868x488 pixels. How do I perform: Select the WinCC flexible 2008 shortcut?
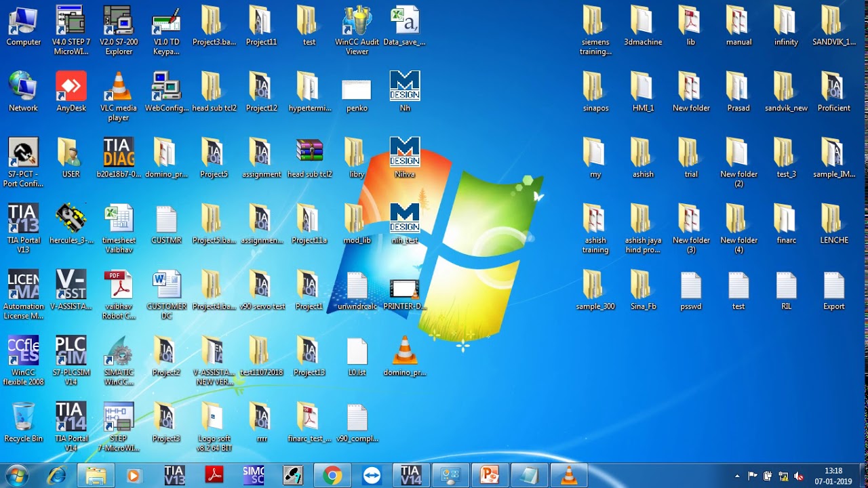pos(23,361)
